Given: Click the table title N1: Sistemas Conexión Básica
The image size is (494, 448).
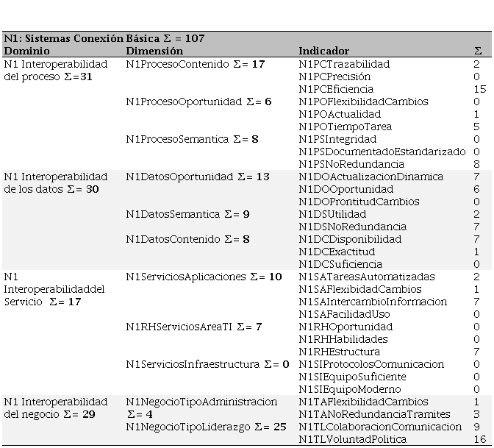Looking at the screenshot, I should (104, 38).
